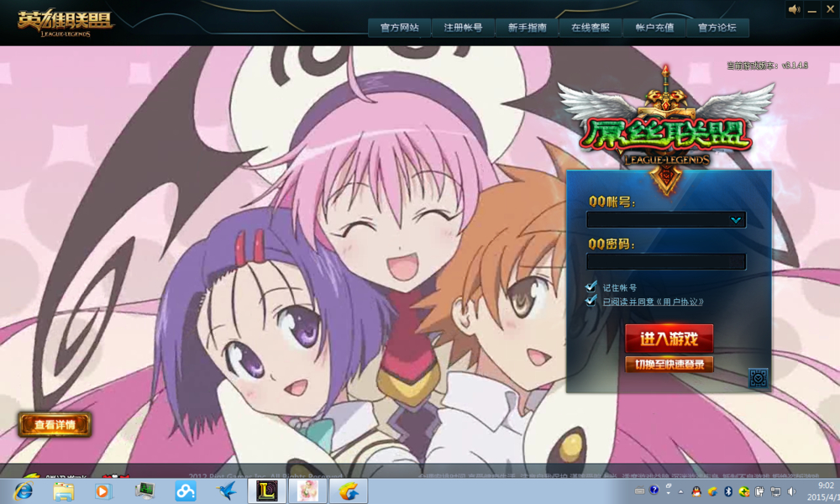Close the launcher window

point(830,9)
